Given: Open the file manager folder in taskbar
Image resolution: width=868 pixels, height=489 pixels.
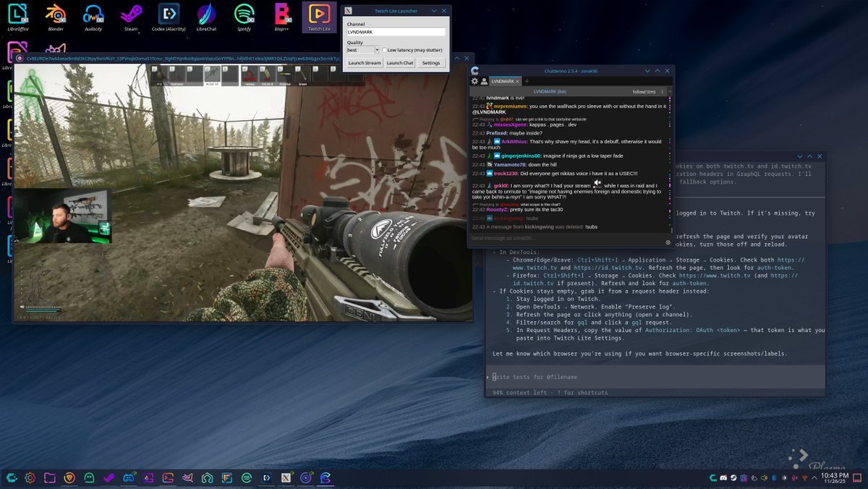Looking at the screenshot, I should [x=50, y=477].
